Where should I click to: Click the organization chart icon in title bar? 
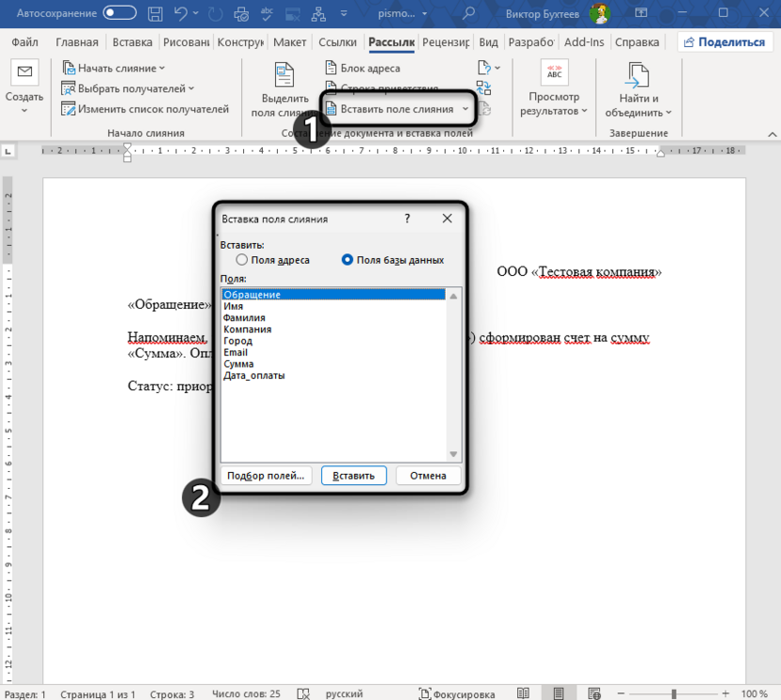pyautogui.click(x=318, y=13)
